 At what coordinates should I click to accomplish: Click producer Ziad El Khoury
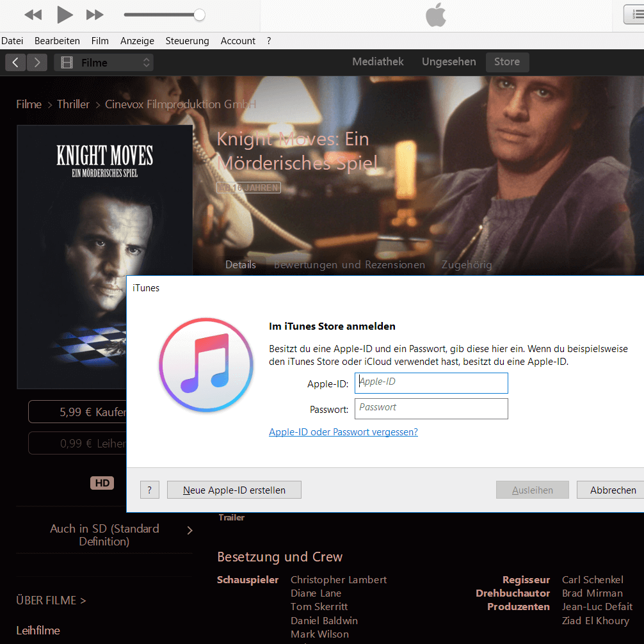tap(595, 621)
